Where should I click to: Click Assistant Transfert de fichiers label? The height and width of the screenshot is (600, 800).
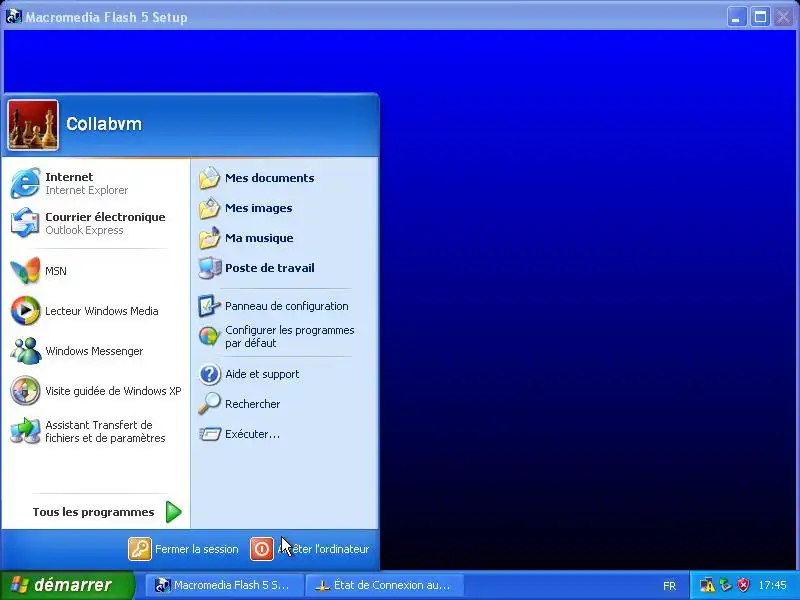(105, 431)
